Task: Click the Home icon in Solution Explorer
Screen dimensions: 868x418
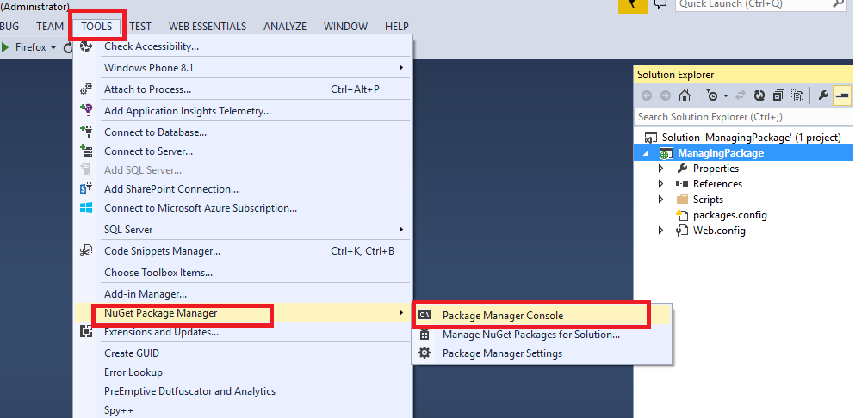Action: pyautogui.click(x=685, y=95)
